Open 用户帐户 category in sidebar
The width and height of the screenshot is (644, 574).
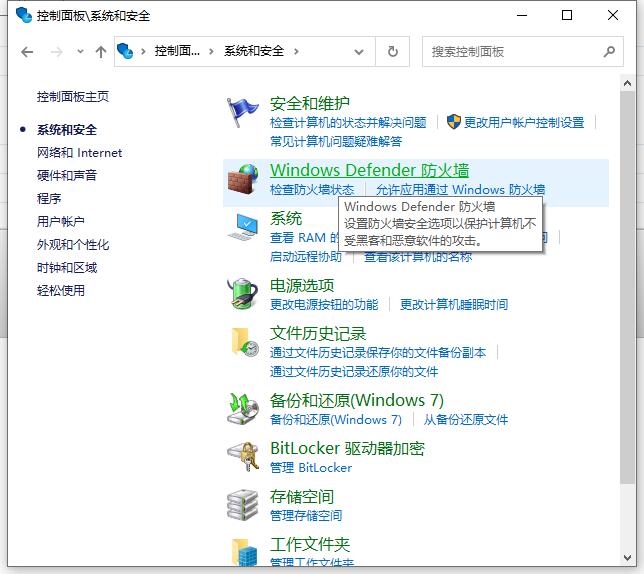click(61, 222)
